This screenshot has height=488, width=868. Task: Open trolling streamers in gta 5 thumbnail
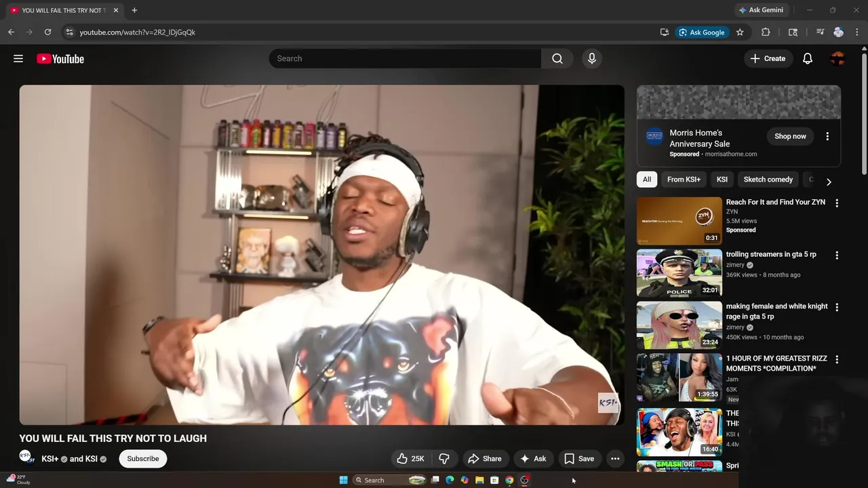(679, 273)
